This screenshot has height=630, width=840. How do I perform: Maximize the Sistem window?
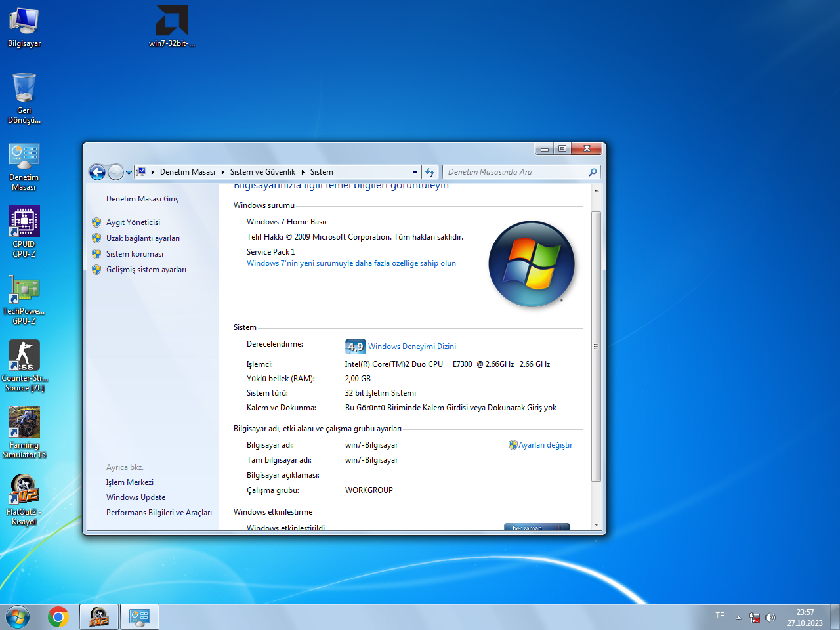pyautogui.click(x=562, y=148)
